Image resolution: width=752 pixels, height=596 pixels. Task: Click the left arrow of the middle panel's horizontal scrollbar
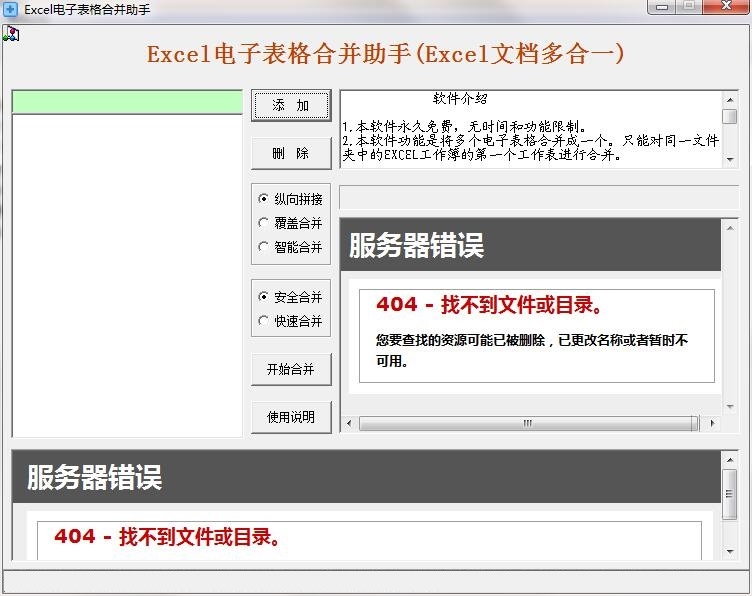pos(349,423)
